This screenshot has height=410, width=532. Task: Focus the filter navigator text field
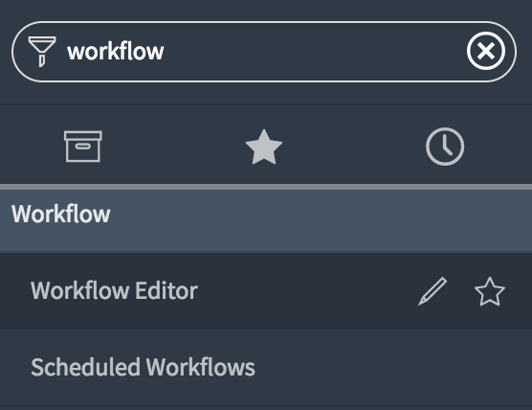264,52
